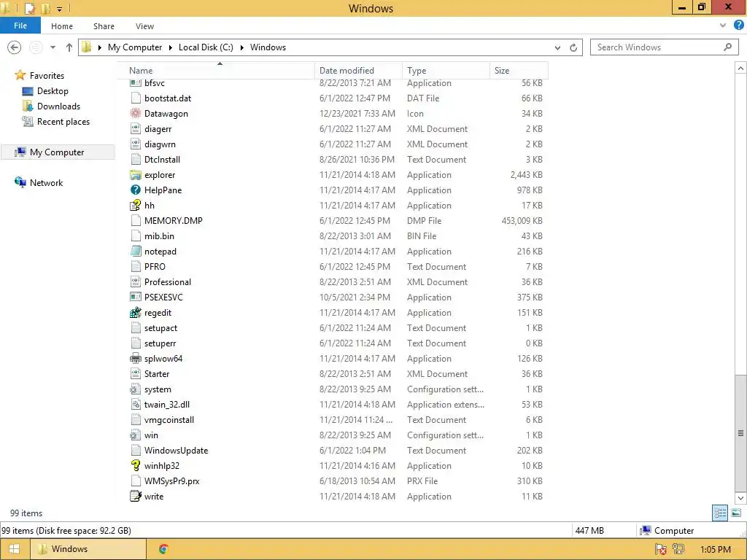The height and width of the screenshot is (560, 747).
Task: Open the Start menu button
Action: [15, 549]
